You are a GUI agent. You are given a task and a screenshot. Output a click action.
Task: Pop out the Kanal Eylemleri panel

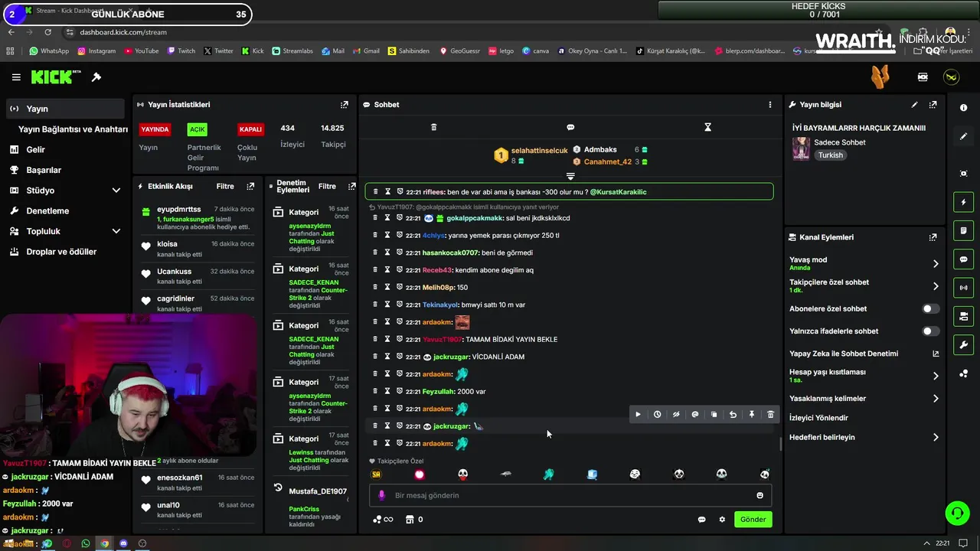tap(933, 237)
